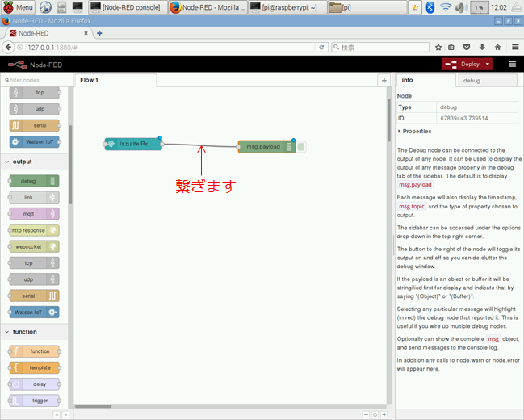
Task: Zoom out the flow canvas
Action: point(366,414)
